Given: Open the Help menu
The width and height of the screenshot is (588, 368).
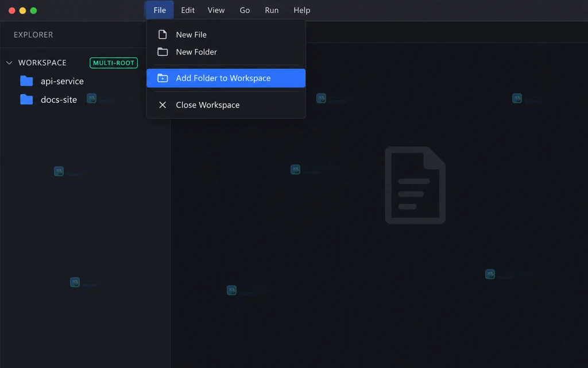Looking at the screenshot, I should pos(301,10).
